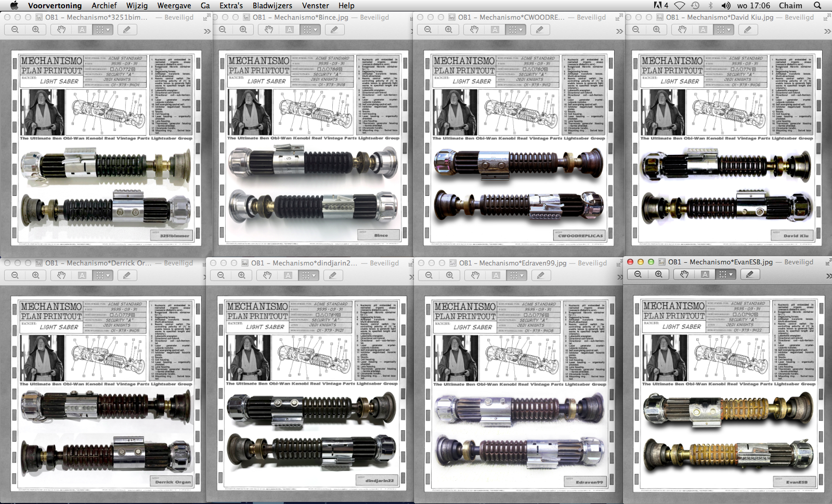Select the move hand tool in 3251bim window
Screen dimensions: 832x504
[61, 30]
